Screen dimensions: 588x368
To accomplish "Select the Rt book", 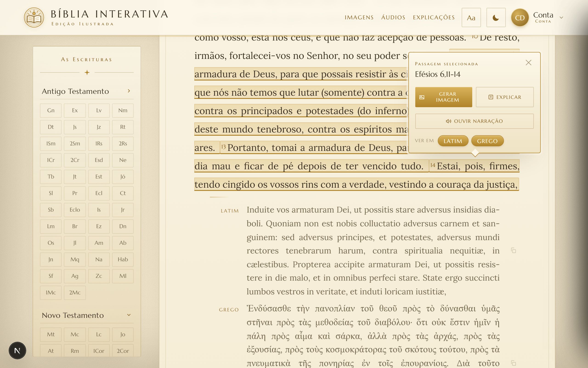I will 123,127.
